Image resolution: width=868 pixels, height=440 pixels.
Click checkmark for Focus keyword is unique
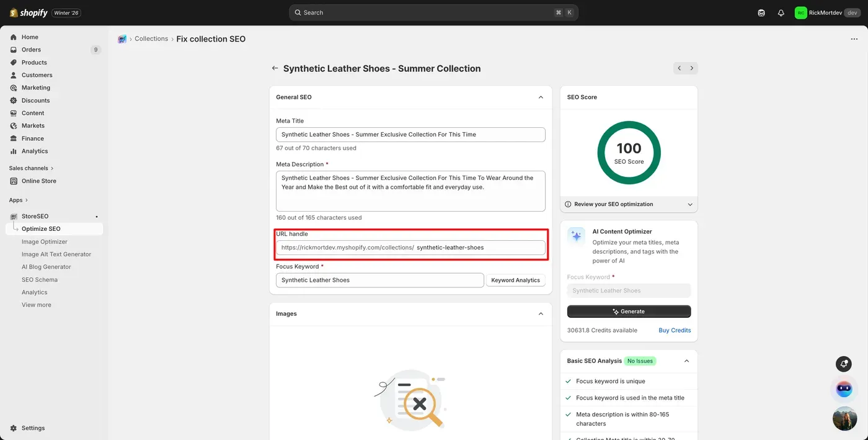point(569,381)
